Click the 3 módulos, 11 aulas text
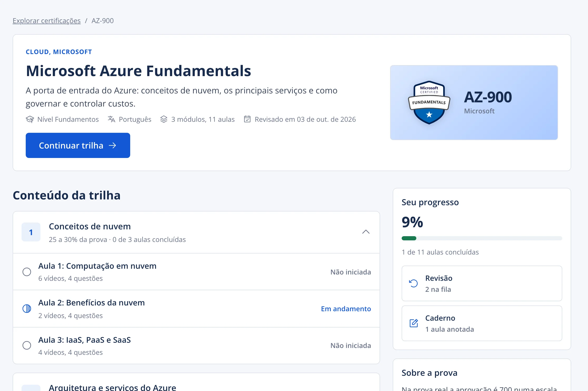The image size is (588, 391). 203,119
